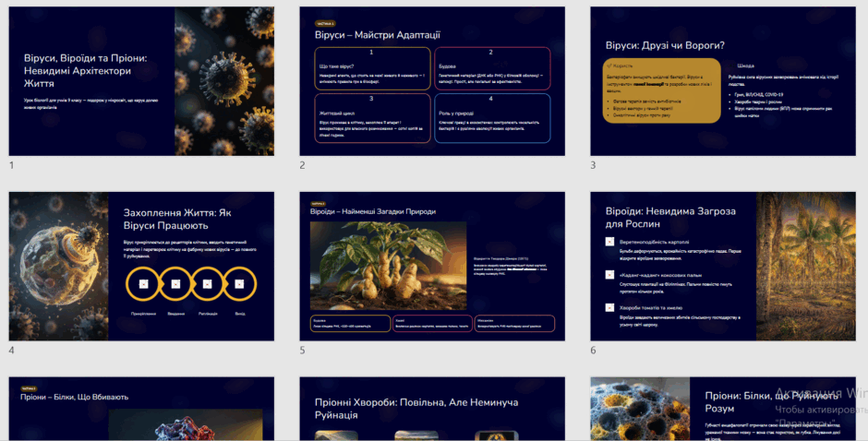Image resolution: width=868 pixels, height=441 pixels.
Task: Click card 4 'Роль у природі'
Action: point(493,118)
